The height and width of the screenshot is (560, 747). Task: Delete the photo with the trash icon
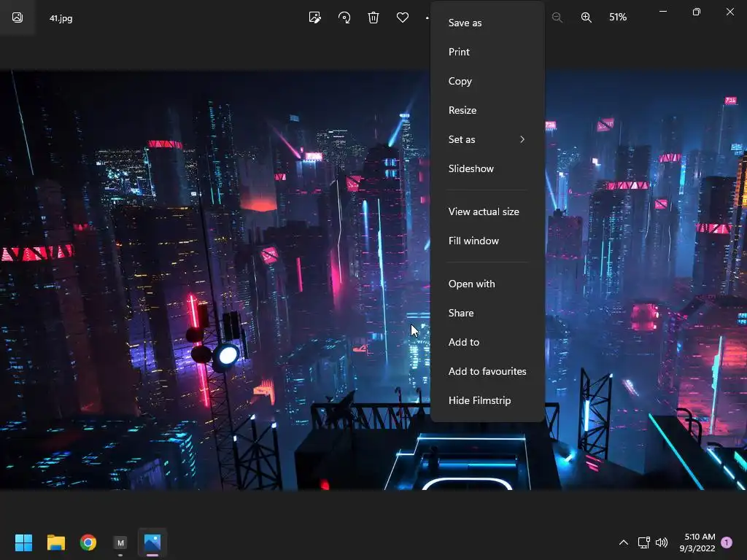[x=373, y=17]
